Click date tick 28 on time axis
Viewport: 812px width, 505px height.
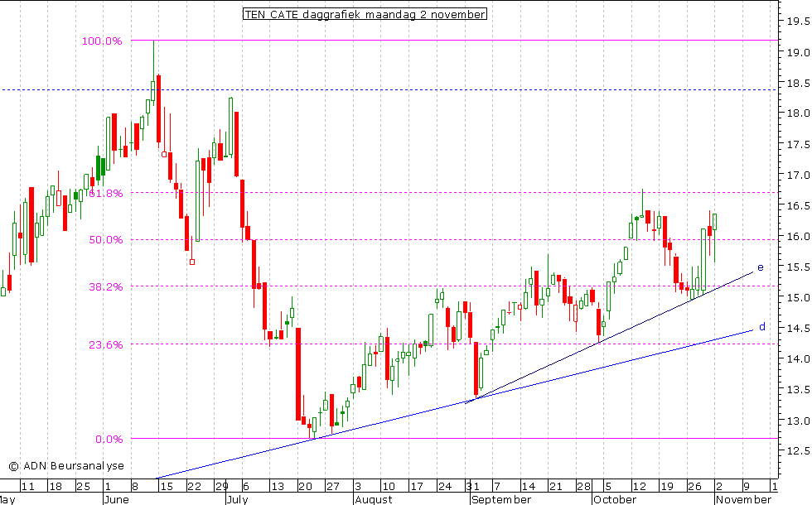click(x=583, y=487)
